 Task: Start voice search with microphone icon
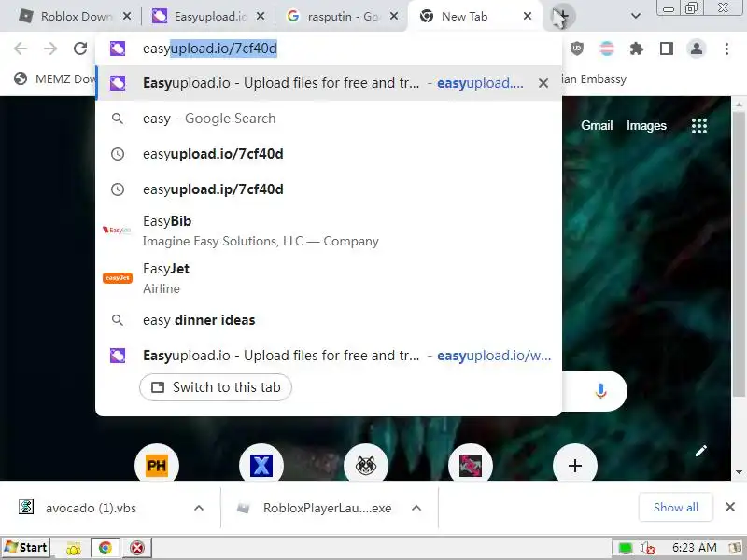click(600, 391)
